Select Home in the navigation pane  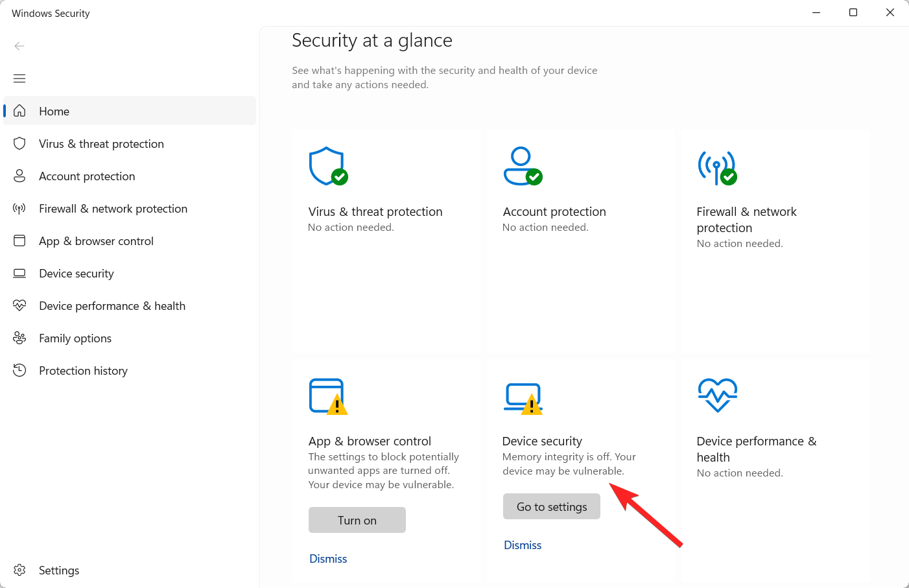pos(54,111)
